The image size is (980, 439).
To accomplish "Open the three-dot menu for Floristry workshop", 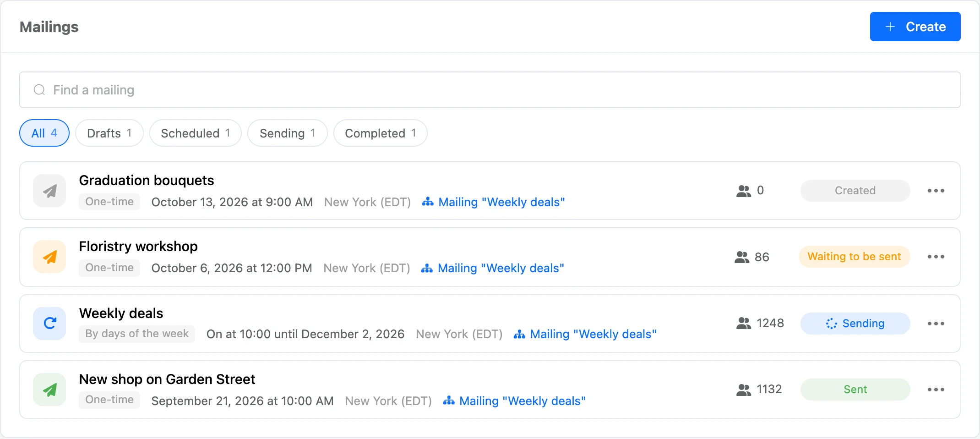I will point(936,257).
